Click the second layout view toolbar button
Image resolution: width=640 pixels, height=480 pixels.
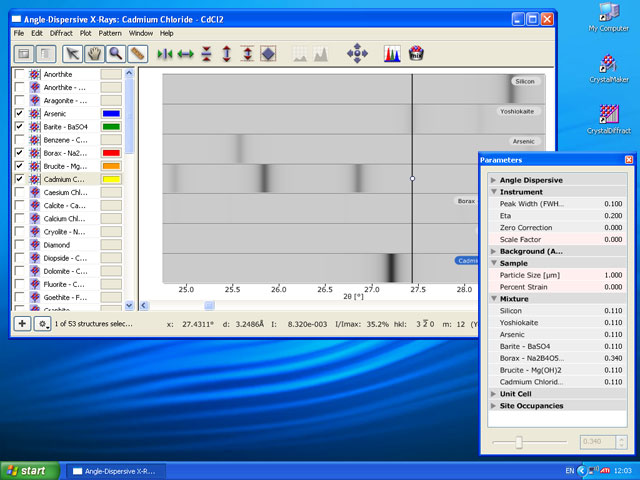(46, 53)
